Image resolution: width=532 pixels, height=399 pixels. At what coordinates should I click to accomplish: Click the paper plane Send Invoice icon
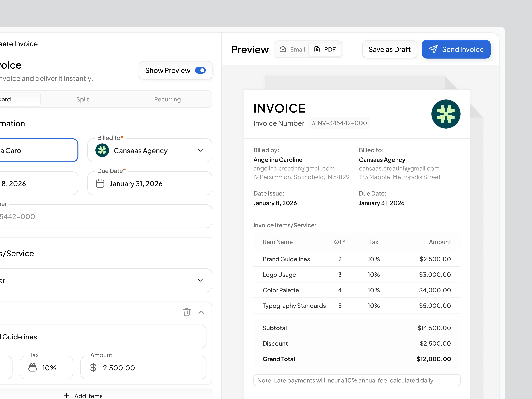tap(433, 49)
